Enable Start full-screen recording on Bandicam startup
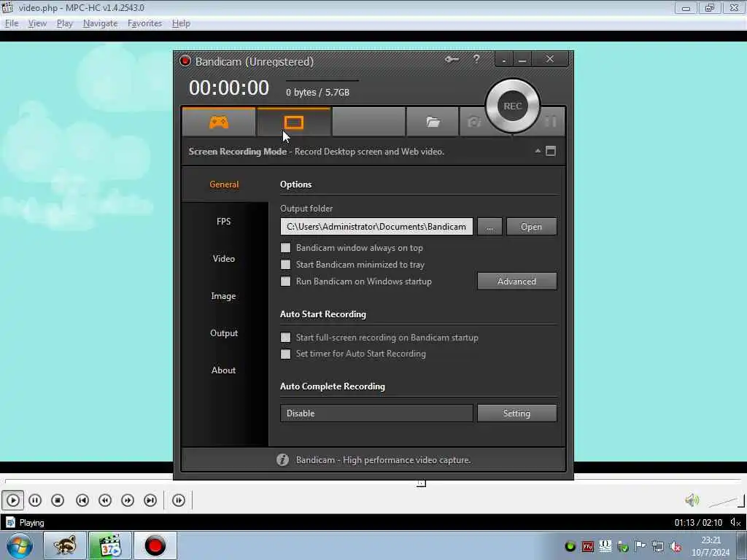 (285, 337)
